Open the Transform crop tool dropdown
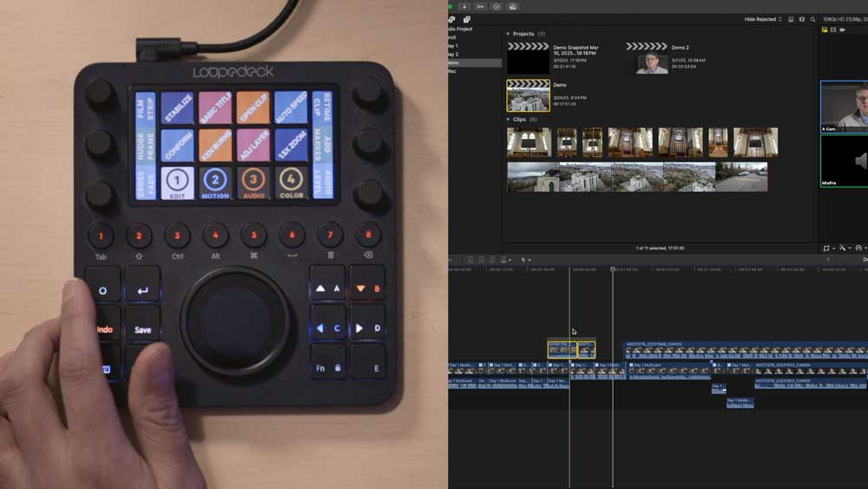The height and width of the screenshot is (489, 868). 829,248
